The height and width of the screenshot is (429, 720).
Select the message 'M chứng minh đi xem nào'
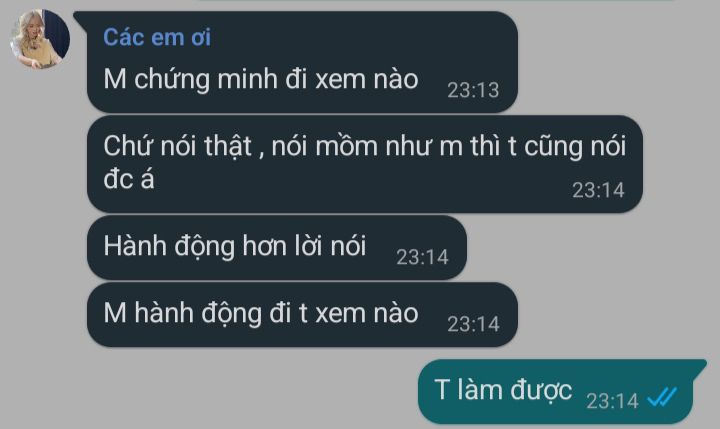point(302,62)
